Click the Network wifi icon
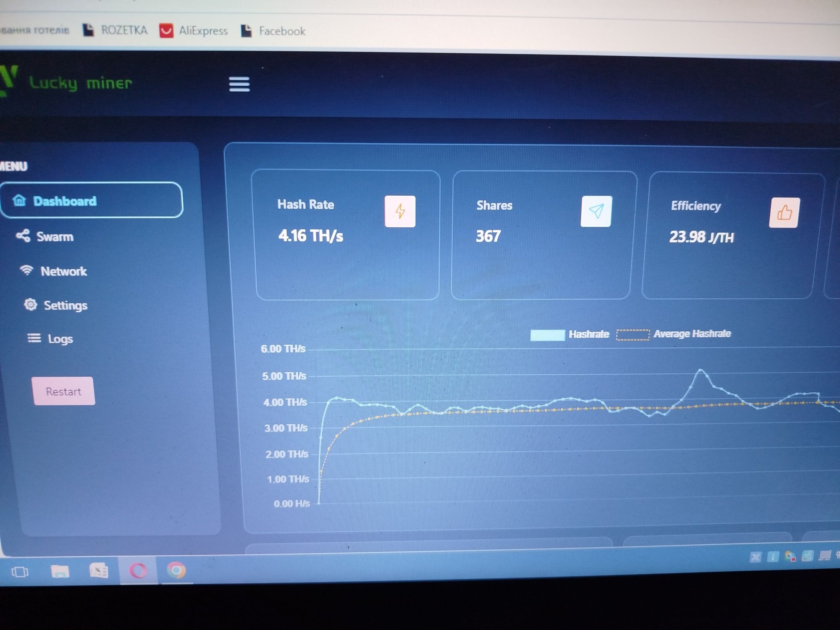The image size is (840, 630). click(27, 270)
